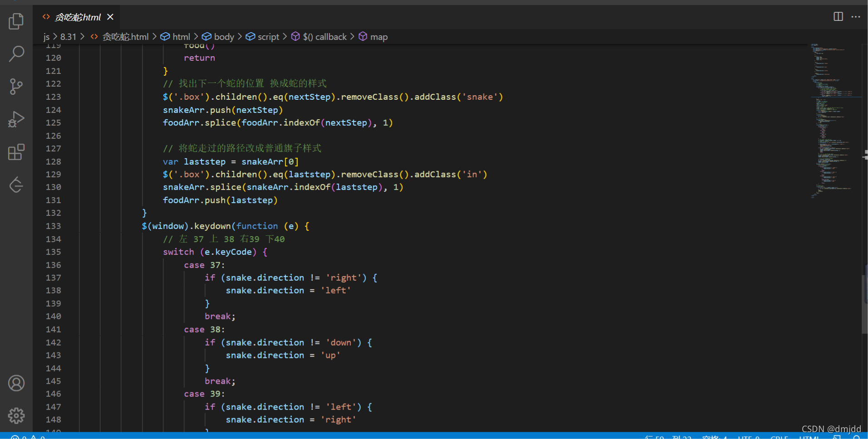The height and width of the screenshot is (439, 868).
Task: Click the 'return' keyword on line 120
Action: (x=199, y=58)
